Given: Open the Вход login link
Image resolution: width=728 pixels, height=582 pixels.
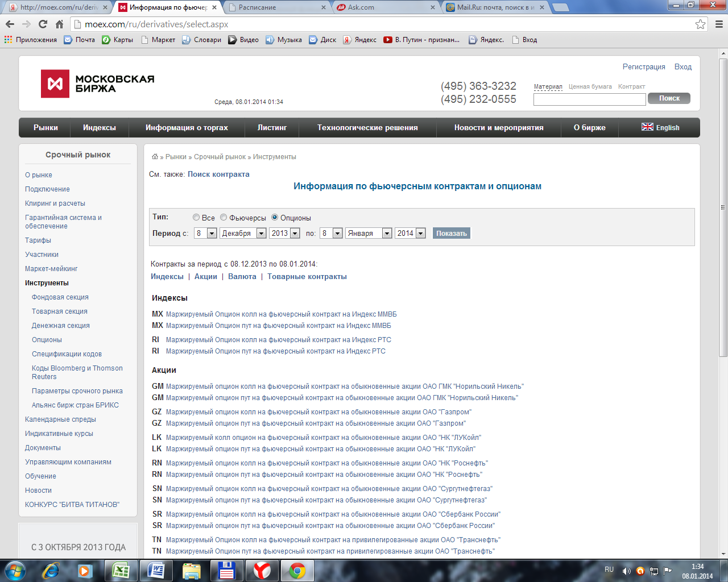Looking at the screenshot, I should (x=683, y=66).
